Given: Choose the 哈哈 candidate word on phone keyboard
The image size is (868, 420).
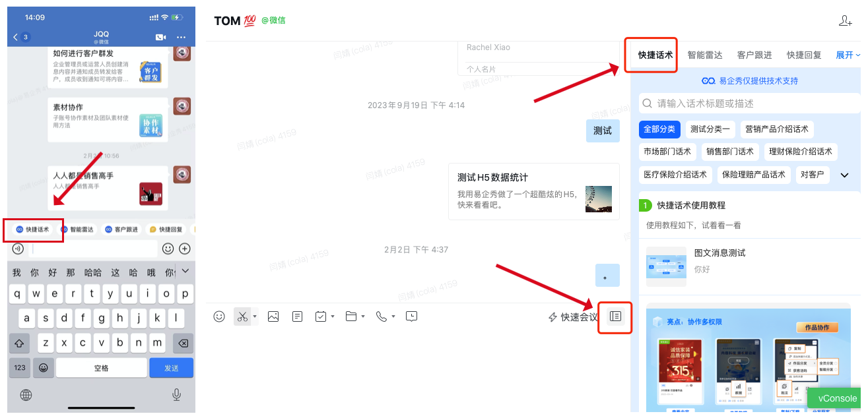Looking at the screenshot, I should 93,272.
